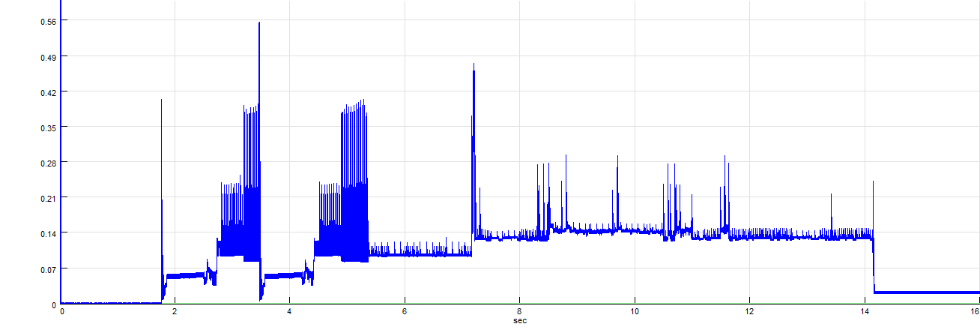
Task: Click the 4 second x-axis label
Action: click(x=290, y=311)
